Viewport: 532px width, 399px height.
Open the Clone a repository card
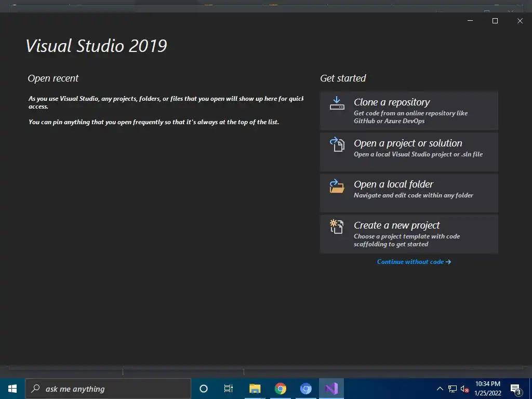(409, 111)
